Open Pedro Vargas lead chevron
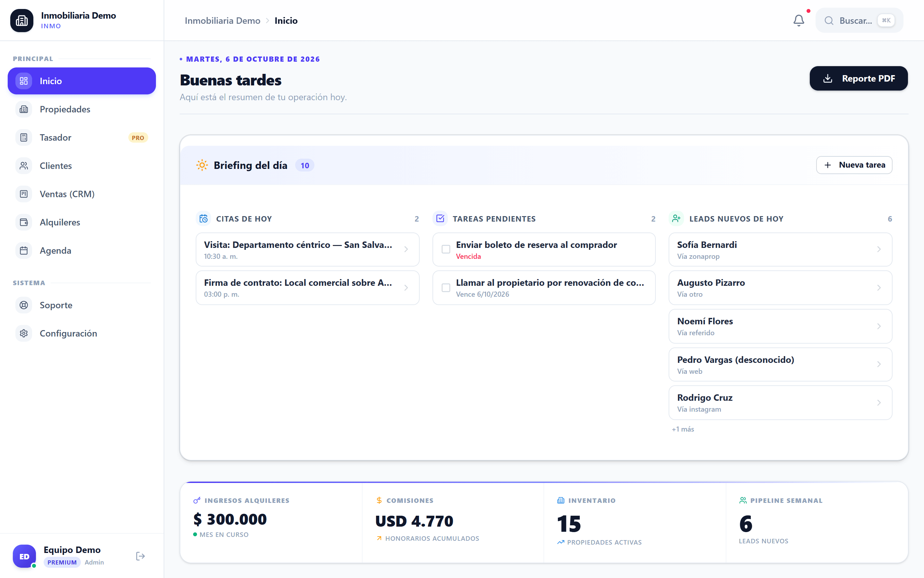Screen dimensions: 924x578 click(879, 364)
